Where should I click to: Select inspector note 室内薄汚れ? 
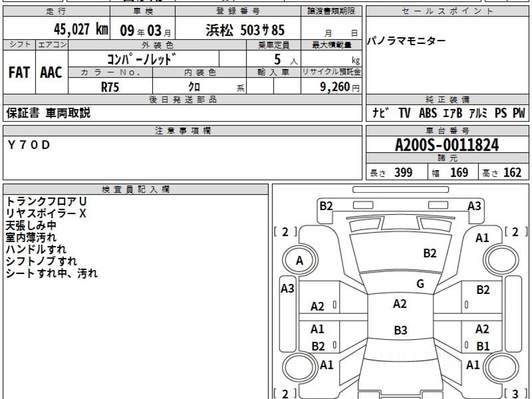[x=31, y=237]
